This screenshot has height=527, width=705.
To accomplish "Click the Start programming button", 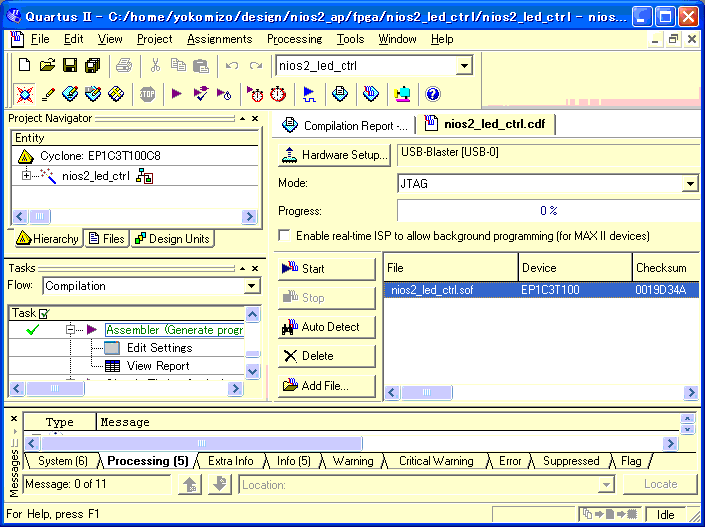I will click(x=326, y=269).
